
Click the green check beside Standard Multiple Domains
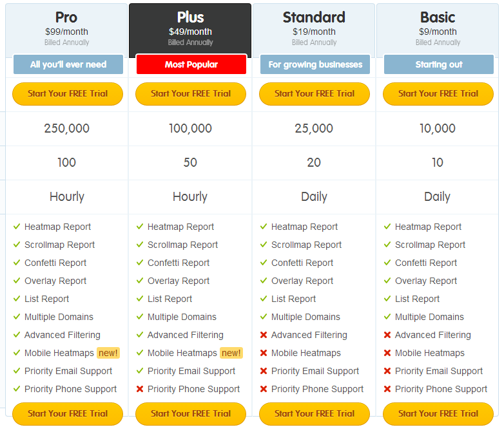point(264,317)
